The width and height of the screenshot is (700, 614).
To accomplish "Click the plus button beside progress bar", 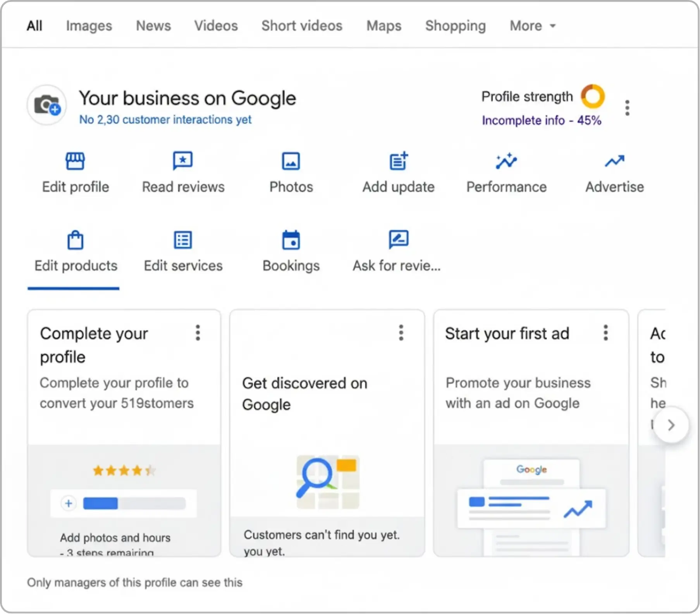I will pos(69,503).
